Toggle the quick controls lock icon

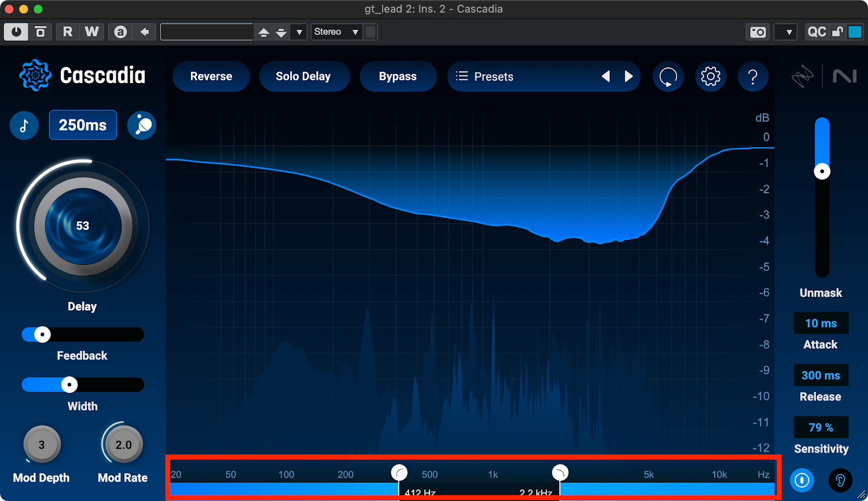point(838,32)
